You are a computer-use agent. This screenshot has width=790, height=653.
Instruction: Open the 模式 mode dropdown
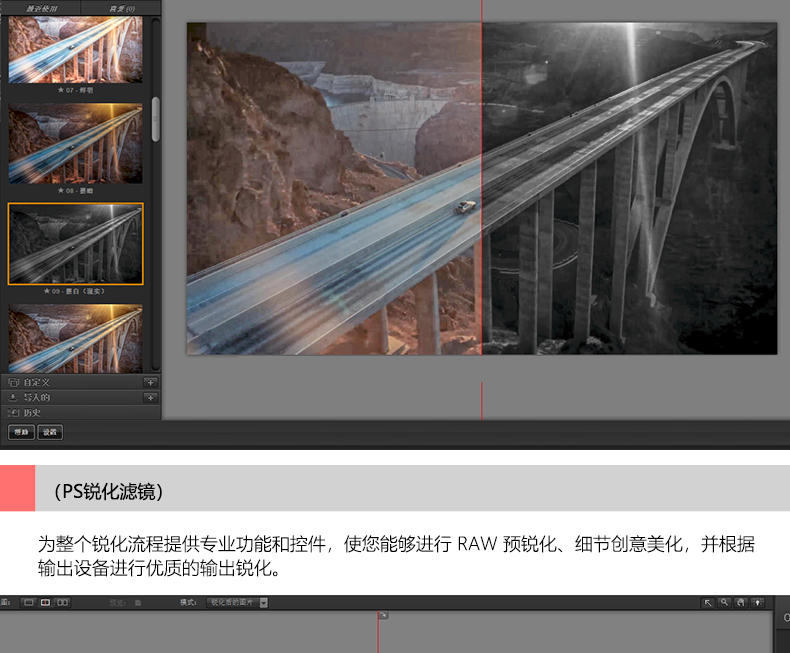click(237, 603)
